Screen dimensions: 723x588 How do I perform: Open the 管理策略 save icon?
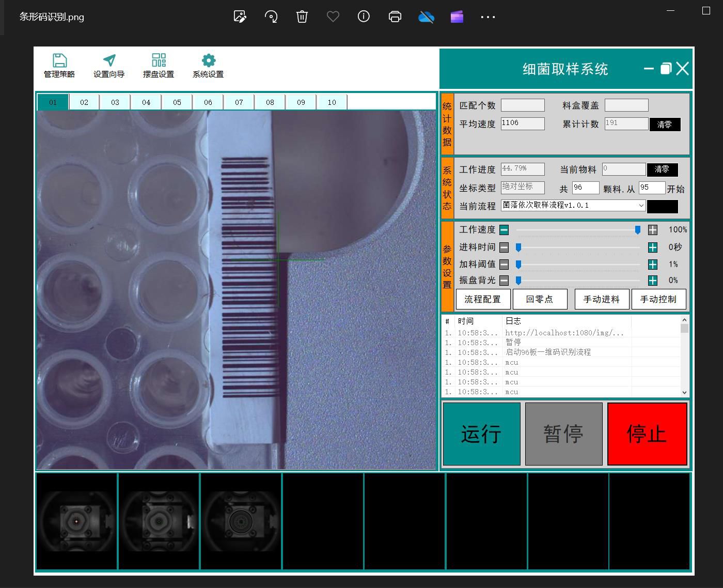59,61
